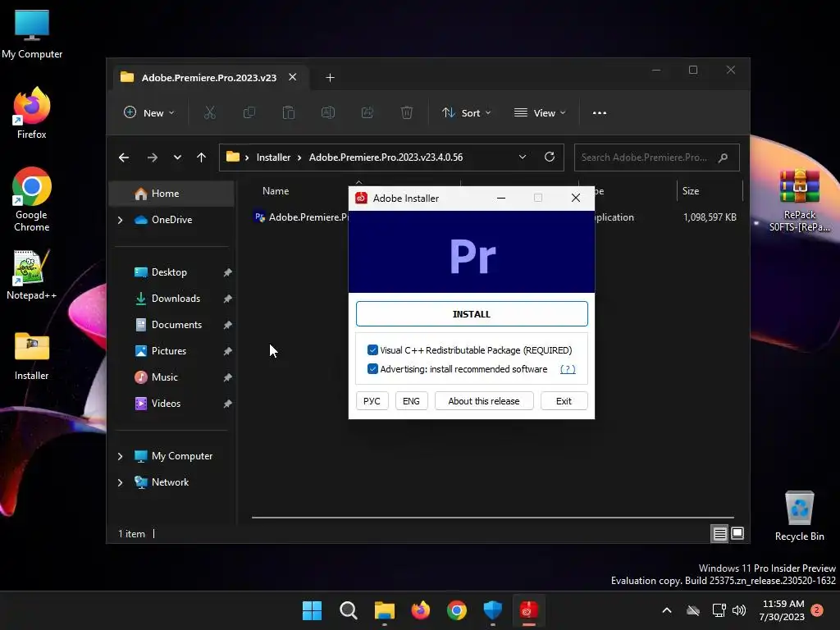Unpin Downloads using its pin icon

pos(228,299)
